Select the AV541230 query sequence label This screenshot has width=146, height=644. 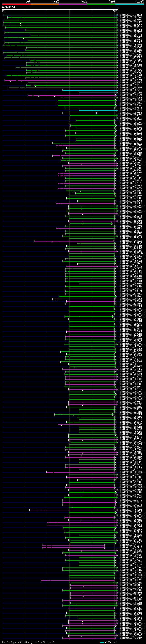(8, 8)
